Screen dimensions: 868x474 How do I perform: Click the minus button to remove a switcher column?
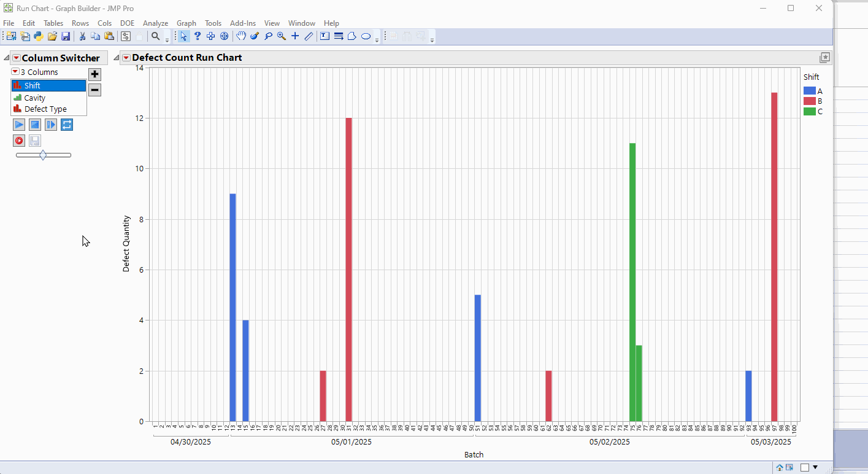[94, 90]
